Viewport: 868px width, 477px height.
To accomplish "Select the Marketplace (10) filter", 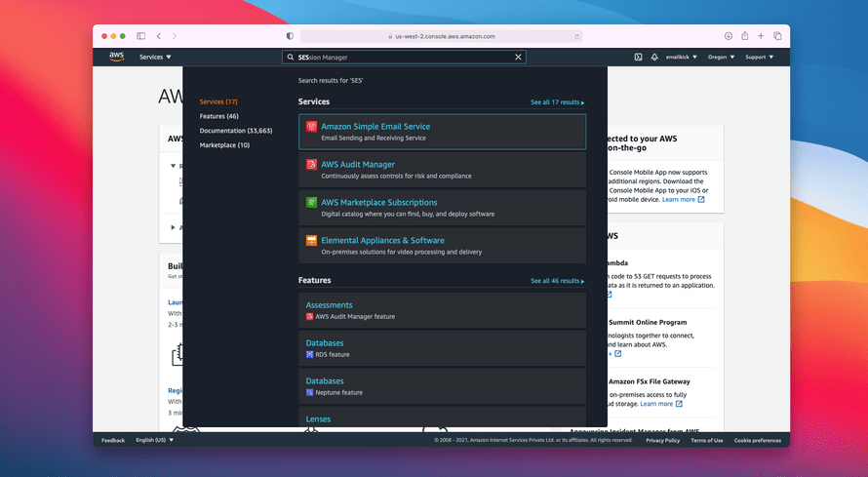I will [x=224, y=144].
